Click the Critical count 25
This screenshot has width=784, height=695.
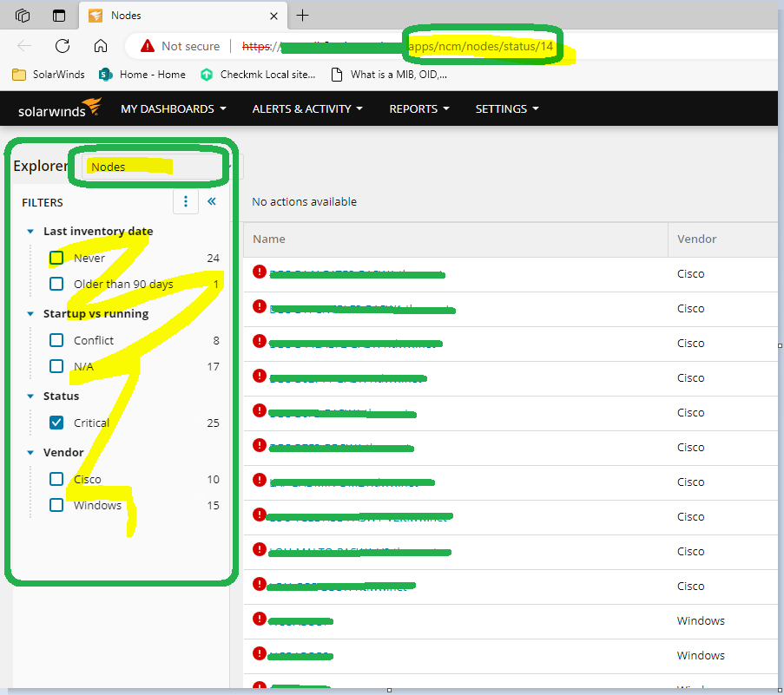[x=213, y=423]
